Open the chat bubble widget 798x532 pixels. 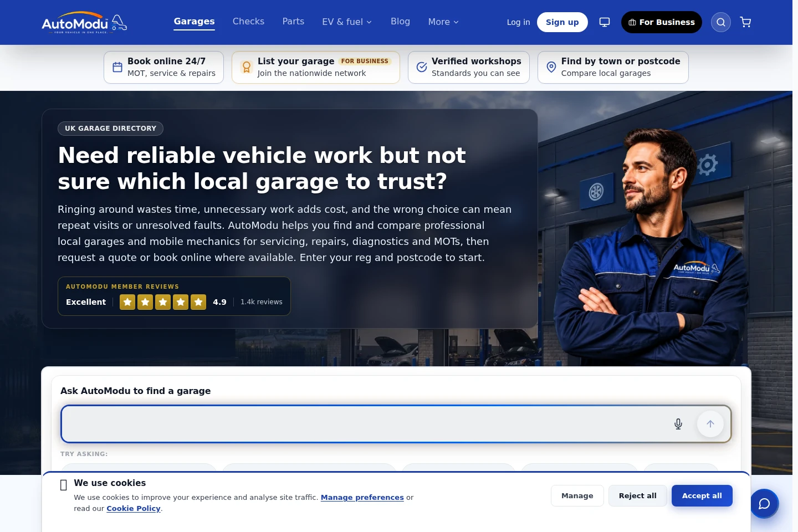coord(765,504)
